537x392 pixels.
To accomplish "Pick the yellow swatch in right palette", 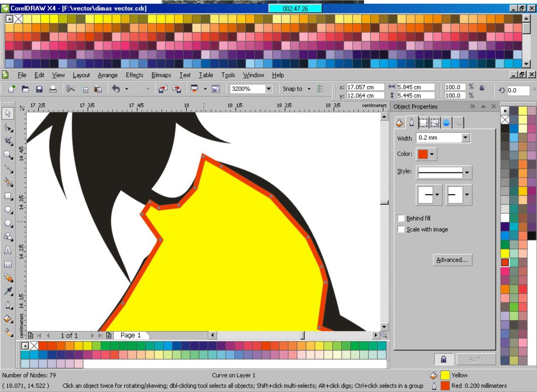I will click(505, 253).
